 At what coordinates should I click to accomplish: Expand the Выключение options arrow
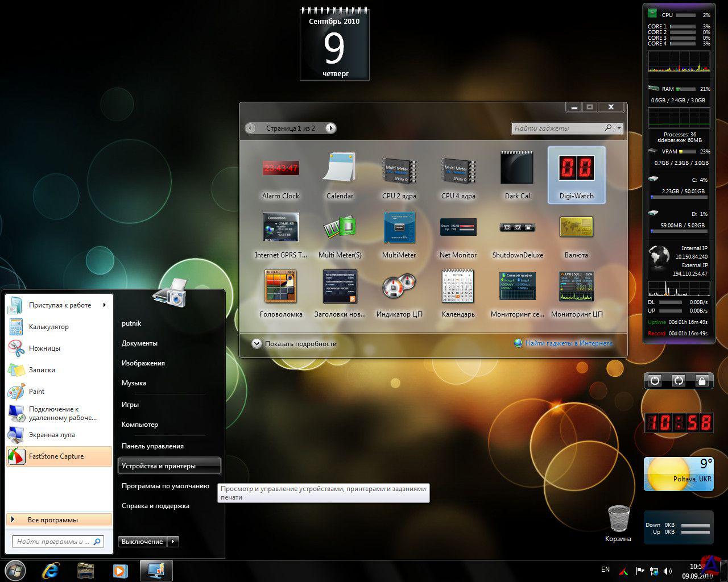(173, 542)
